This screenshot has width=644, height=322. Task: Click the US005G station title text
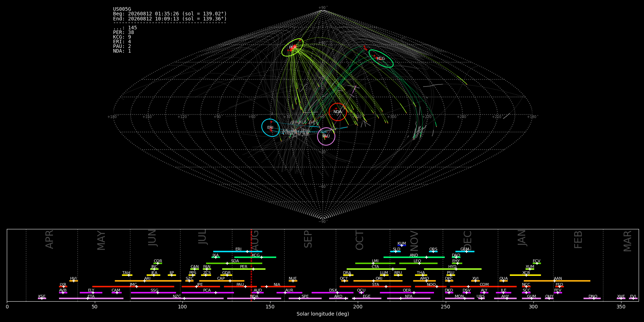(122, 9)
